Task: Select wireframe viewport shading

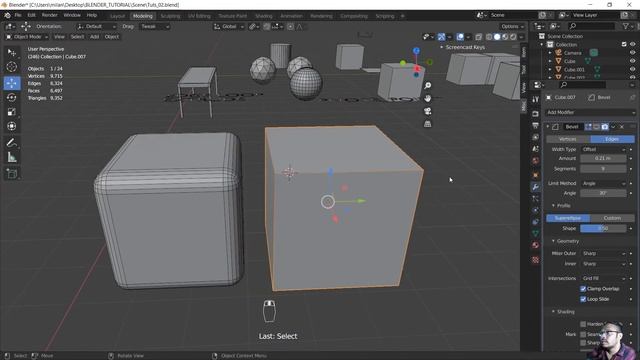Action: (x=489, y=37)
